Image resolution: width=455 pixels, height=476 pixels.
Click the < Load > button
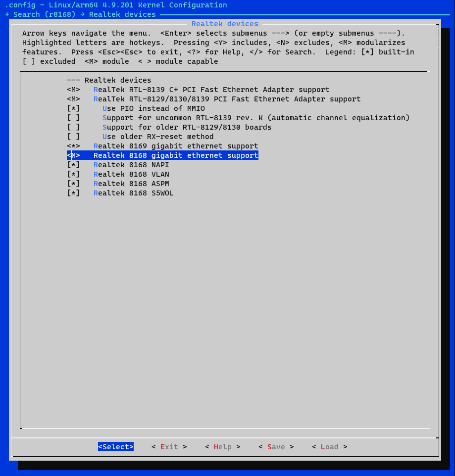[x=330, y=447]
